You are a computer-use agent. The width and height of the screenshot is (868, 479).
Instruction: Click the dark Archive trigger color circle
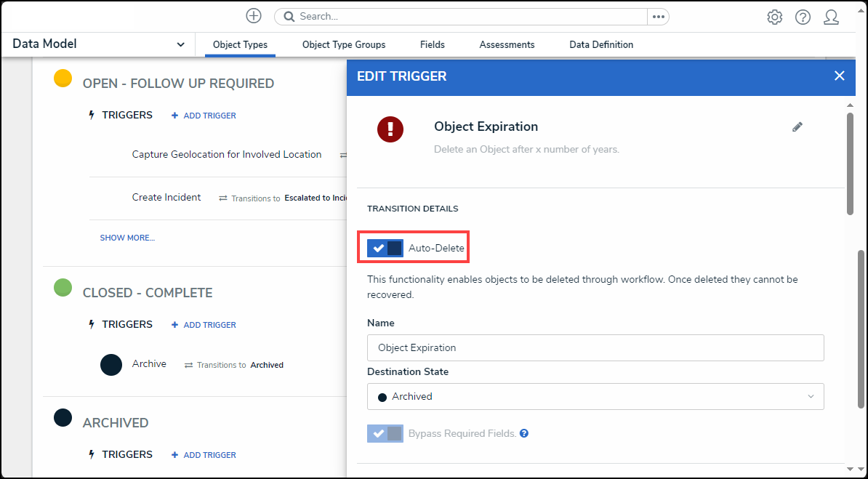111,365
